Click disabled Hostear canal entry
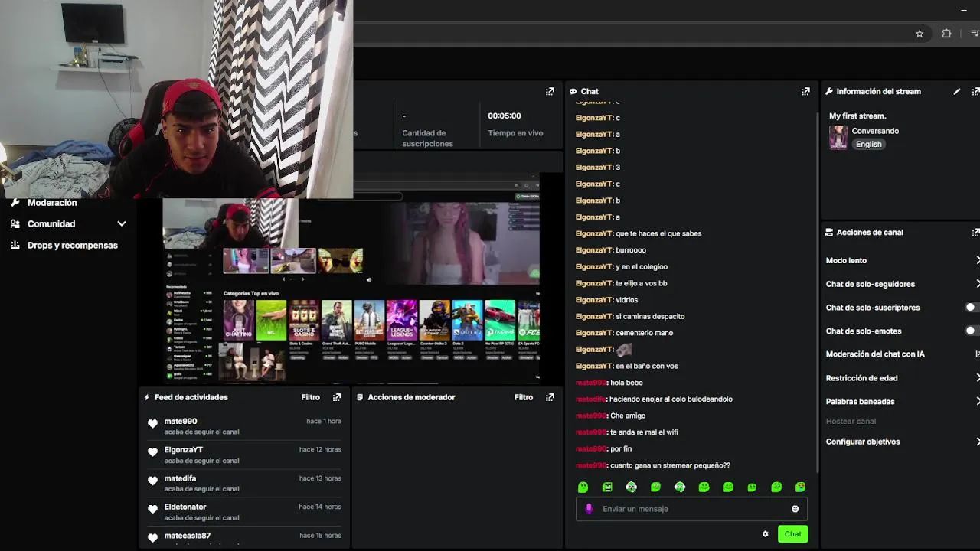Image resolution: width=980 pixels, height=551 pixels. pos(851,422)
